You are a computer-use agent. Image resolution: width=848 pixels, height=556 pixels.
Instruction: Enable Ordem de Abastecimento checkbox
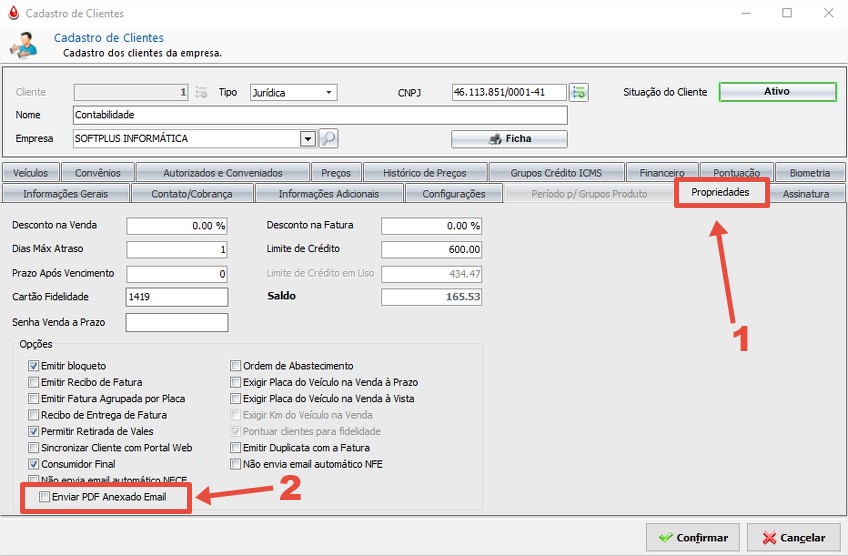tap(235, 366)
